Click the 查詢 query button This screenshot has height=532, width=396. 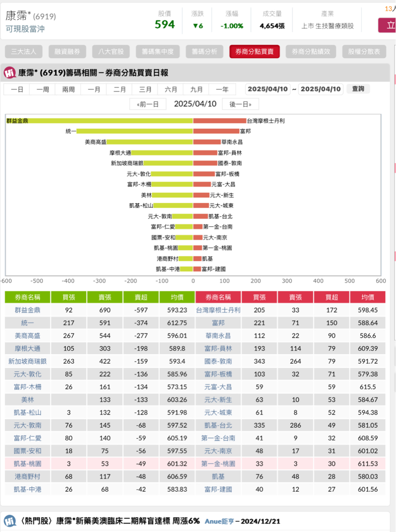click(x=358, y=89)
